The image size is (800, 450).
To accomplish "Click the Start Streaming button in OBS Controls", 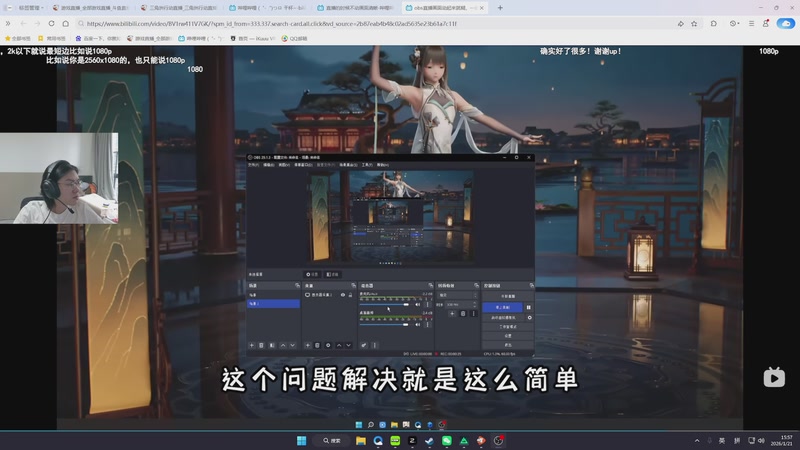I will (x=508, y=296).
